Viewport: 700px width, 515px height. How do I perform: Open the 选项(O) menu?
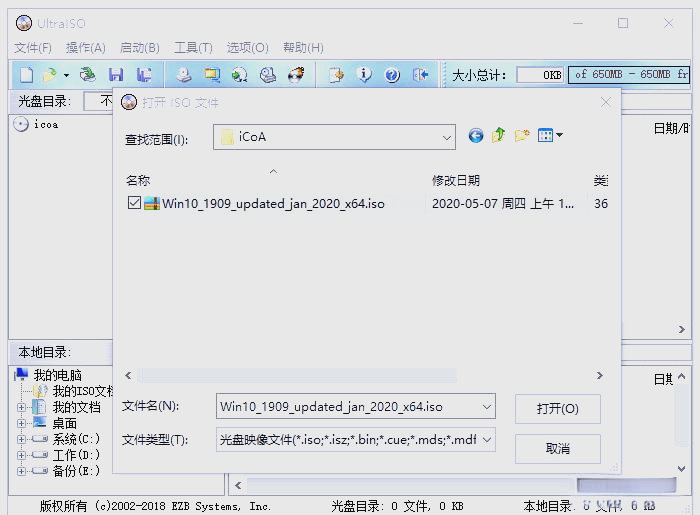(247, 47)
